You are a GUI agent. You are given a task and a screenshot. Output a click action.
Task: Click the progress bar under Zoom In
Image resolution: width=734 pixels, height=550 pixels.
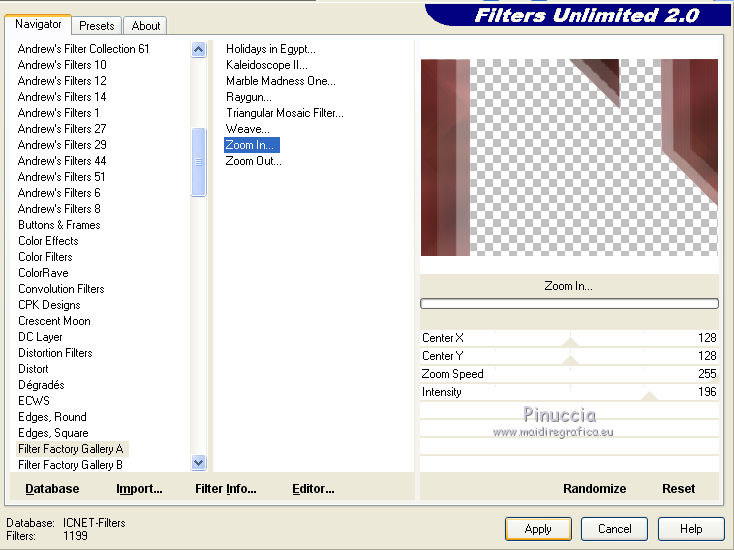[569, 303]
